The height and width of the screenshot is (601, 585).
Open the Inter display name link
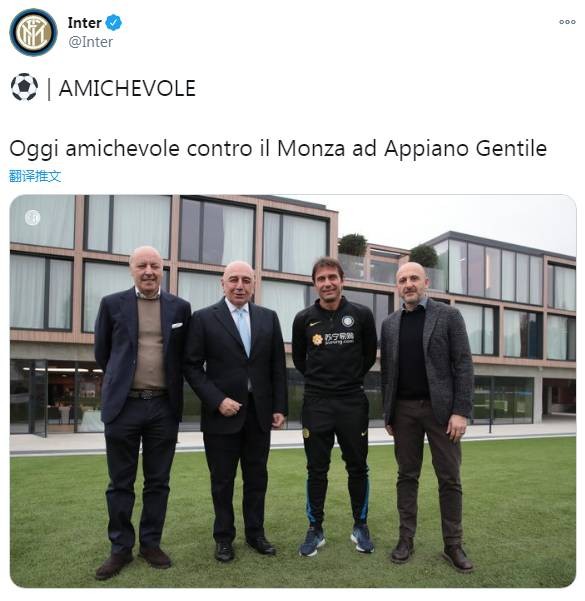point(84,23)
